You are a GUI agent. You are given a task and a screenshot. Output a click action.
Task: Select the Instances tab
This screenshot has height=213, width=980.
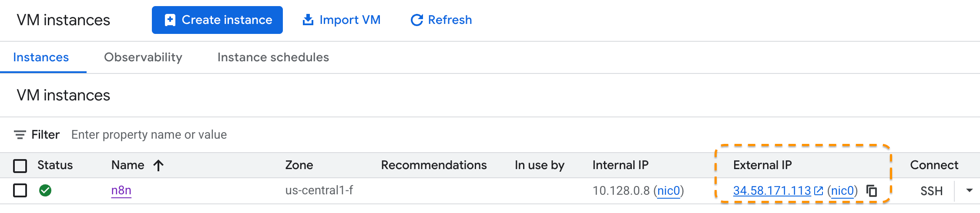point(41,57)
